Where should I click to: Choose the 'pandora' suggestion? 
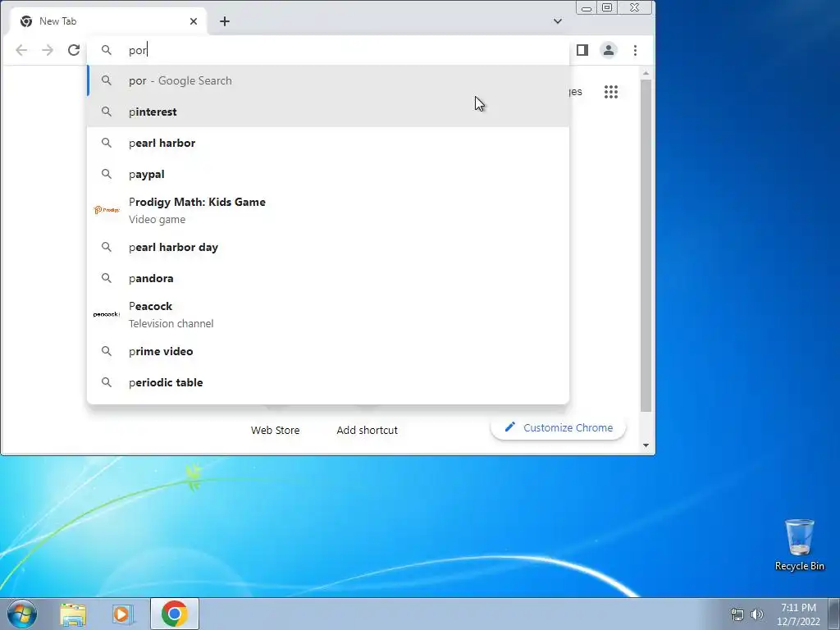click(x=328, y=278)
